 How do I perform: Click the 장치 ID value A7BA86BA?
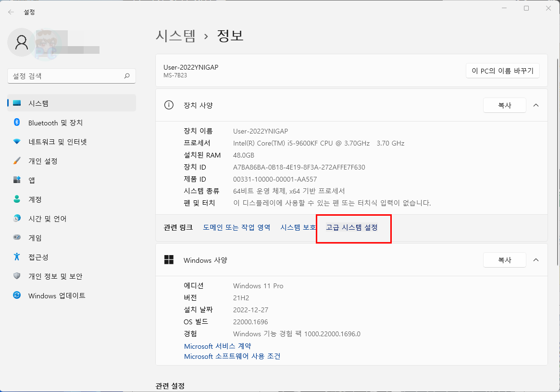tap(299, 167)
